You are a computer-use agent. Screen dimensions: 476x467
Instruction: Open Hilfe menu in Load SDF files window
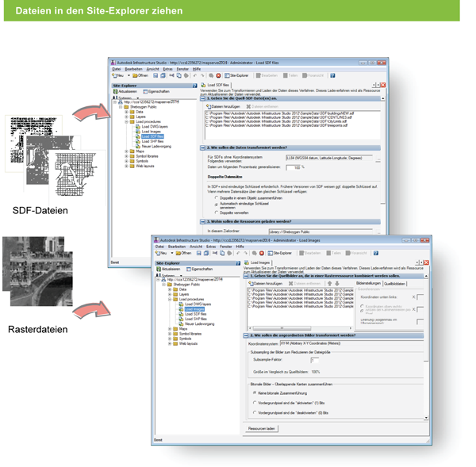tap(197, 69)
